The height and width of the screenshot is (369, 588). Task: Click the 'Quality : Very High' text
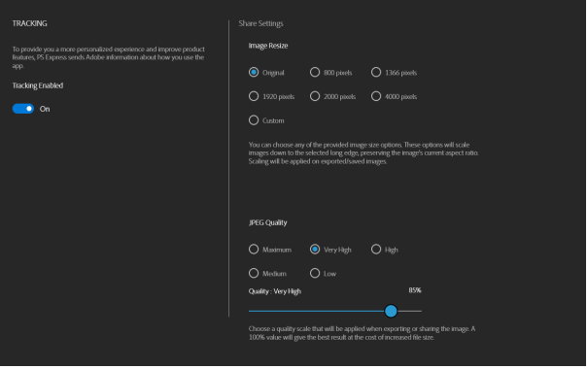(274, 291)
